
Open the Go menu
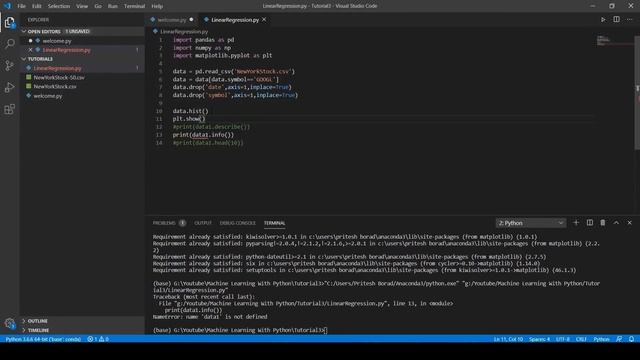[98, 6]
